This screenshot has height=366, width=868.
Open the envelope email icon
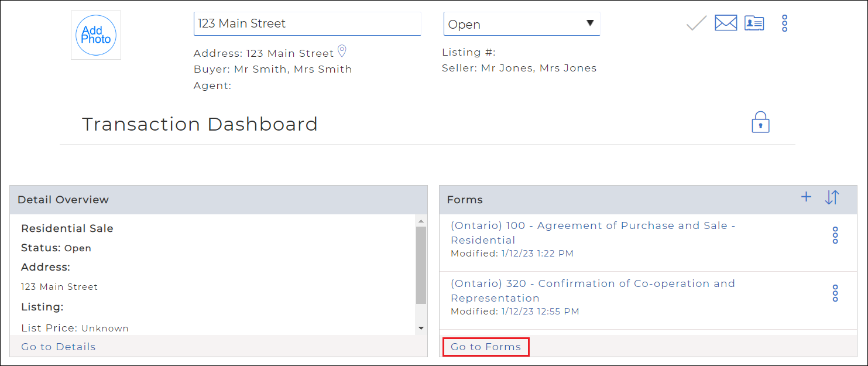click(x=726, y=23)
